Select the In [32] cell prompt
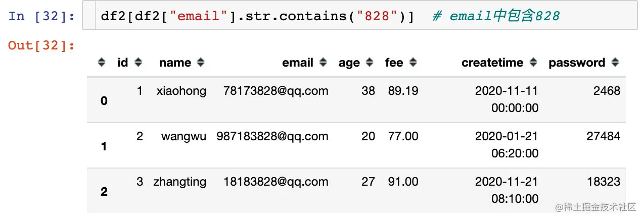Screen dimensions: 644x220 click(x=41, y=16)
